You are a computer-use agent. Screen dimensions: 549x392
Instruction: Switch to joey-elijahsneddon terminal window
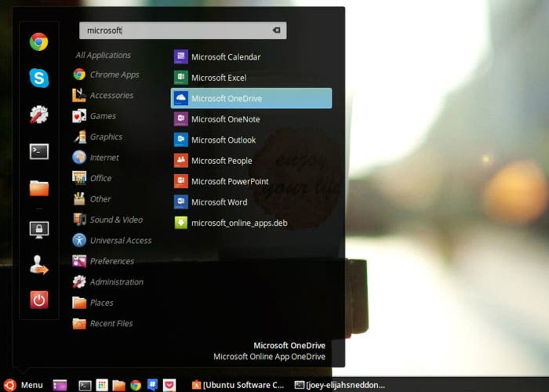tap(340, 385)
